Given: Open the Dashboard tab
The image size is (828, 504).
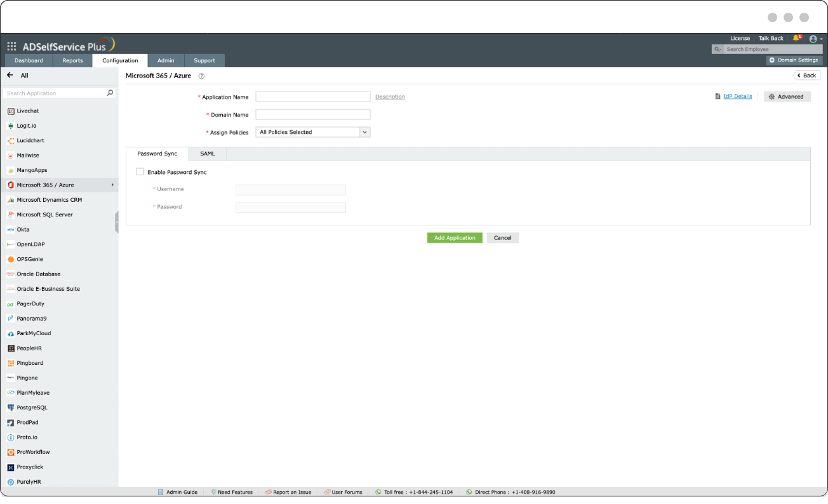Looking at the screenshot, I should coord(29,61).
